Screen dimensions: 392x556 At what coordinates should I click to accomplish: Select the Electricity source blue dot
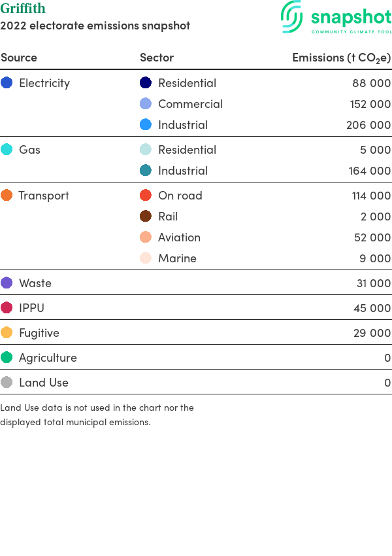click(7, 82)
